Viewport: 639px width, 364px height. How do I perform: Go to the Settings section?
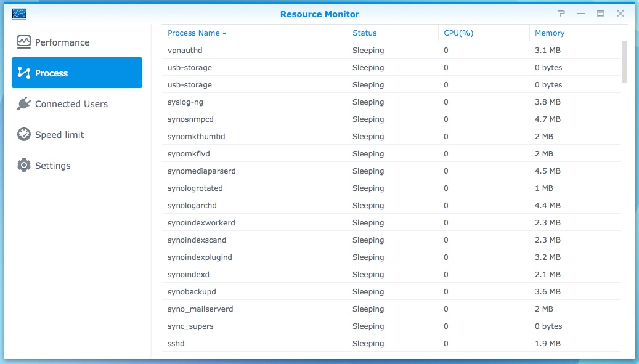[77, 166]
